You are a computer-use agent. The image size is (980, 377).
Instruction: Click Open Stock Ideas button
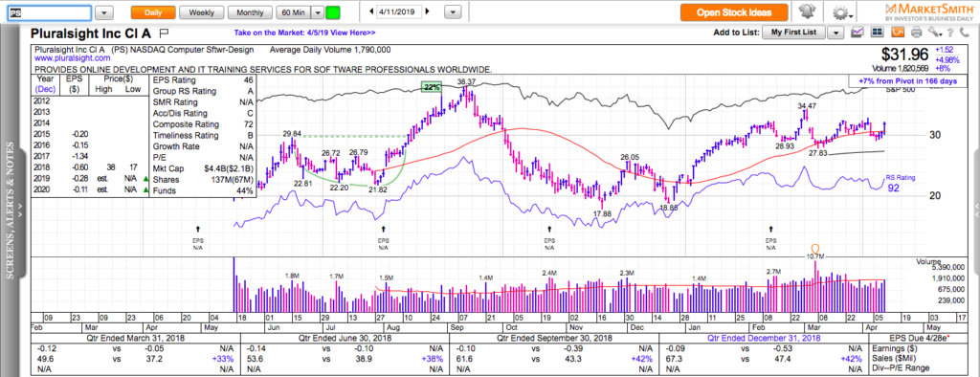point(734,12)
